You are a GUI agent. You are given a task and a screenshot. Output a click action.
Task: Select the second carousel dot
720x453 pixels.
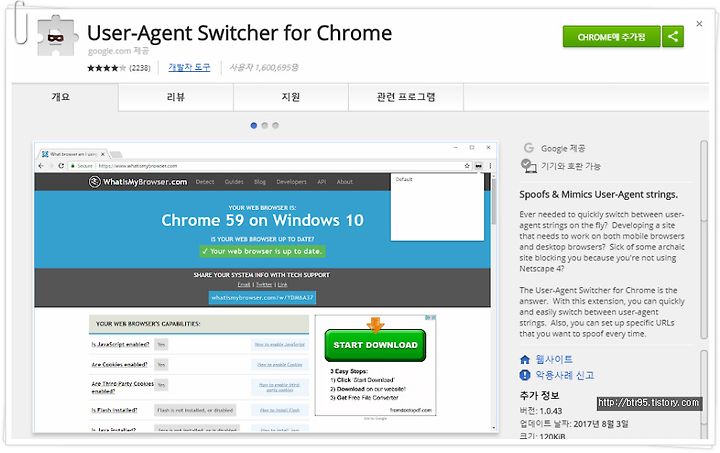264,125
